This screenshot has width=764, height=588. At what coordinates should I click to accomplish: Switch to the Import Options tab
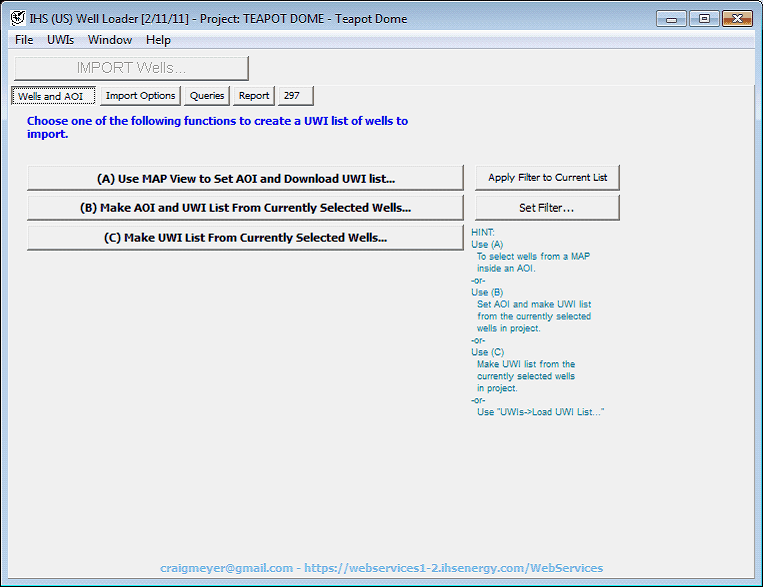(141, 96)
